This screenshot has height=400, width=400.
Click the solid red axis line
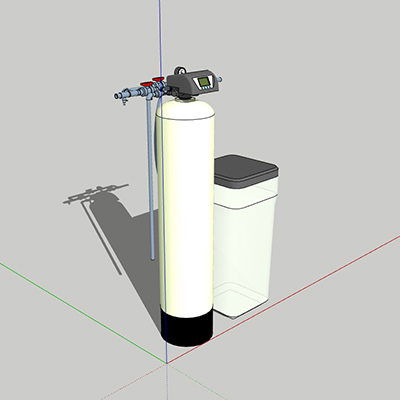[283, 299]
